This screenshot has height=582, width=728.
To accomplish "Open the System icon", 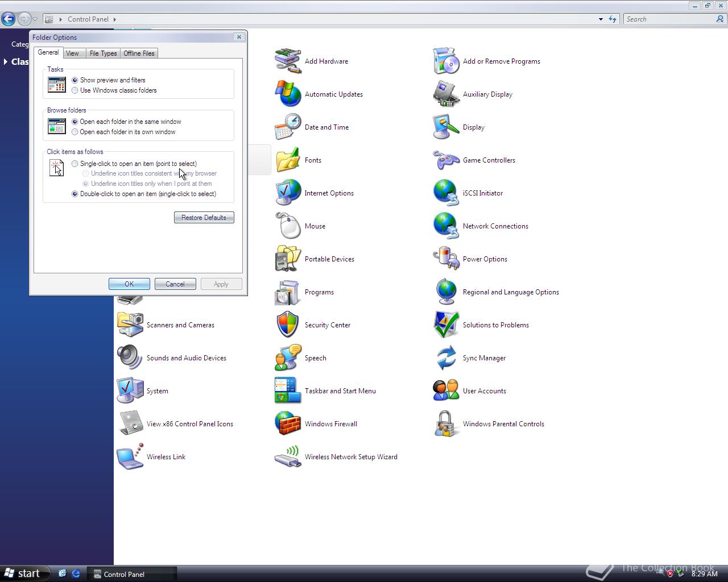I will click(x=130, y=391).
